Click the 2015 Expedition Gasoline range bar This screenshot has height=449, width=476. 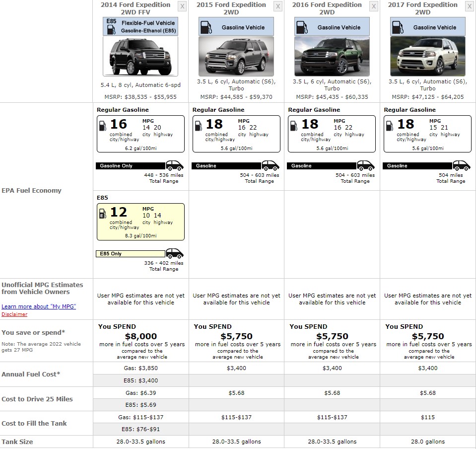coord(226,166)
